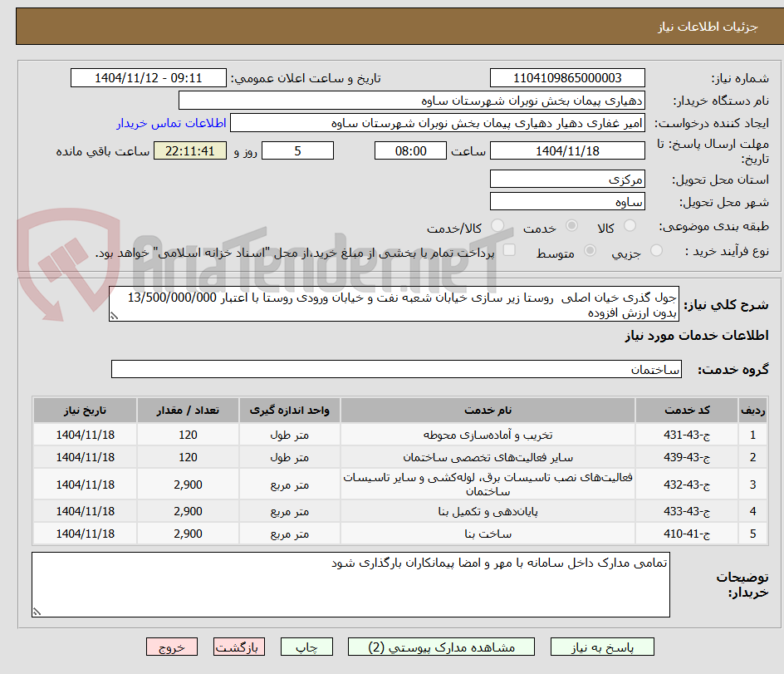Select the کالا/خدمت radio button
Image resolution: width=784 pixels, height=674 pixels.
497,226
